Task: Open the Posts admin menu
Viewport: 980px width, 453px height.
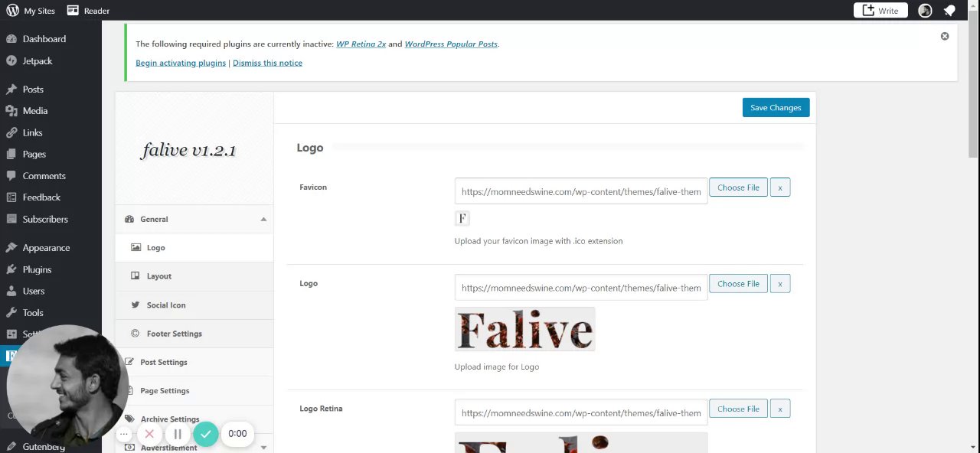Action: [51, 90]
